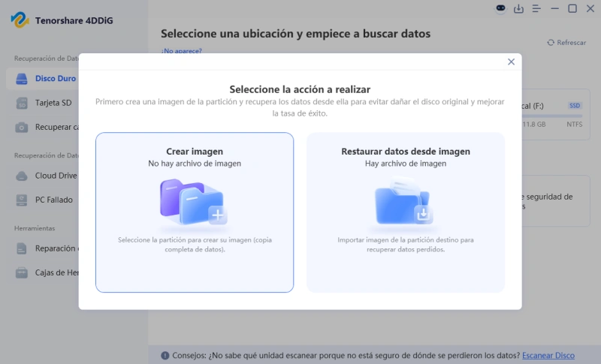Open the ¿No aparece? help link
Image resolution: width=601 pixels, height=364 pixels.
pyautogui.click(x=181, y=51)
